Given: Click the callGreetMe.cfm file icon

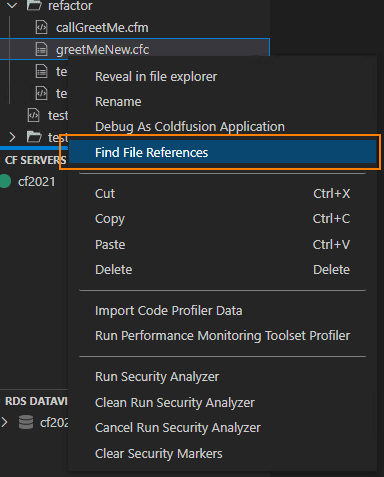Looking at the screenshot, I should (x=41, y=27).
